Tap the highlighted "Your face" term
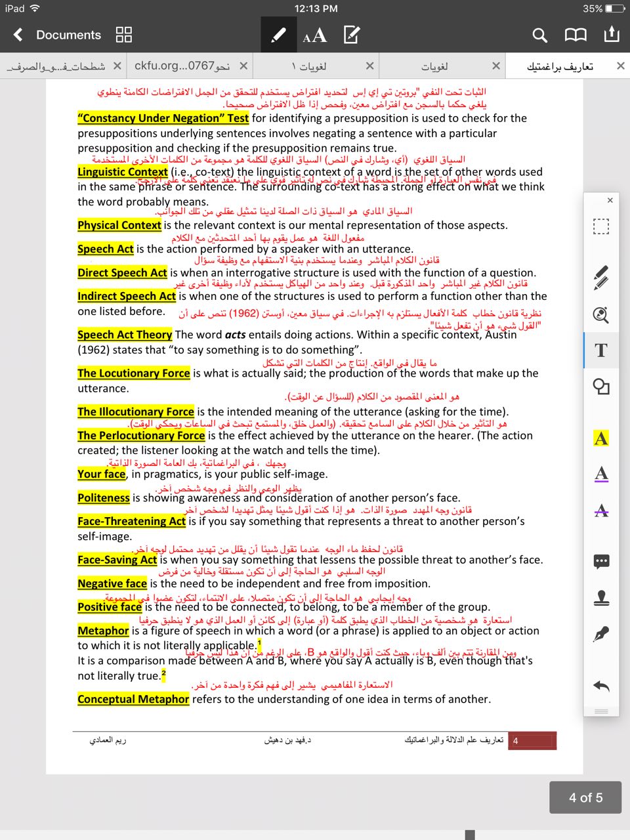This screenshot has width=630, height=840. [x=102, y=474]
